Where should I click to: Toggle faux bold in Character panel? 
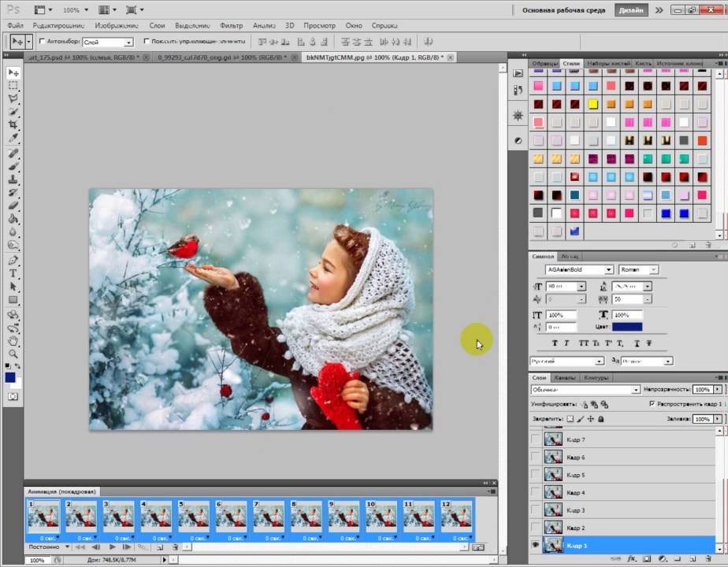555,343
